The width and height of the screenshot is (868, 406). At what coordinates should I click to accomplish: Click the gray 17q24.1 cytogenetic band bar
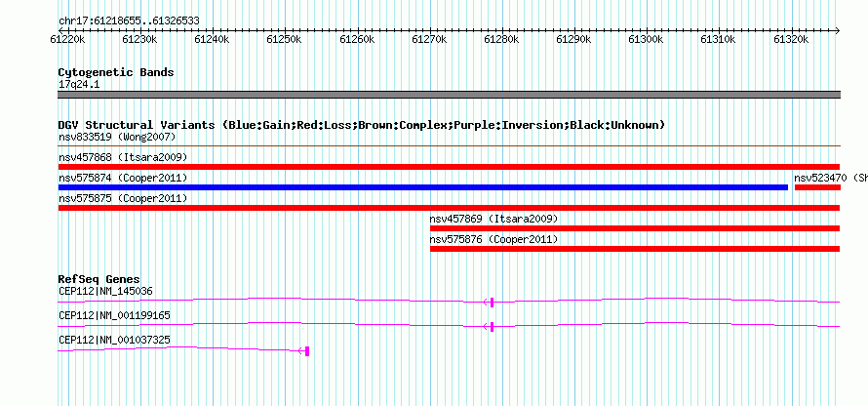click(x=449, y=95)
